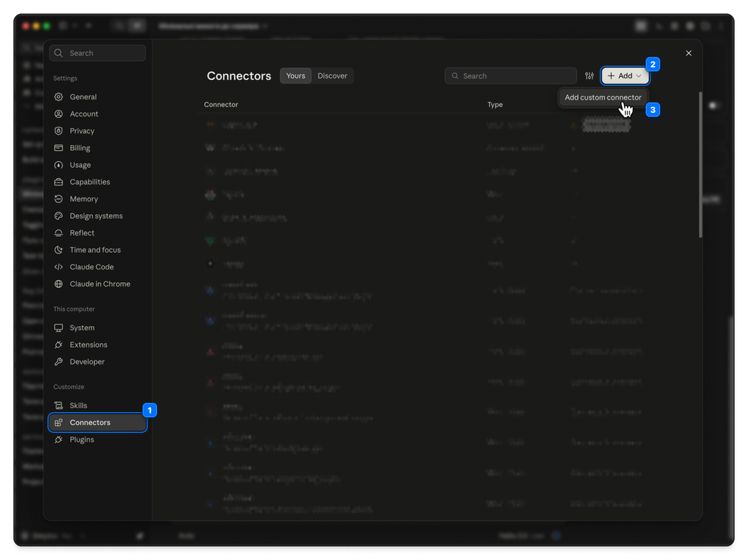Image resolution: width=748 pixels, height=560 pixels.
Task: Click the Skills icon under Customize
Action: pos(59,405)
